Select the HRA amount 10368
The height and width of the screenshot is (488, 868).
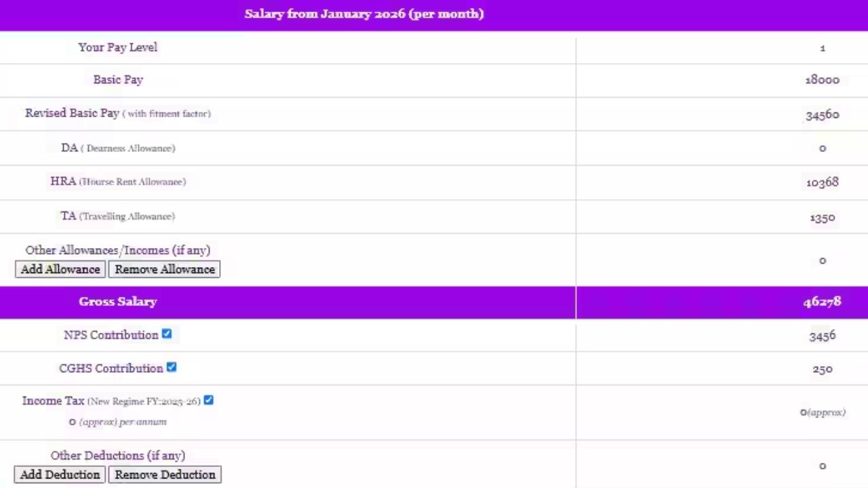click(x=822, y=182)
